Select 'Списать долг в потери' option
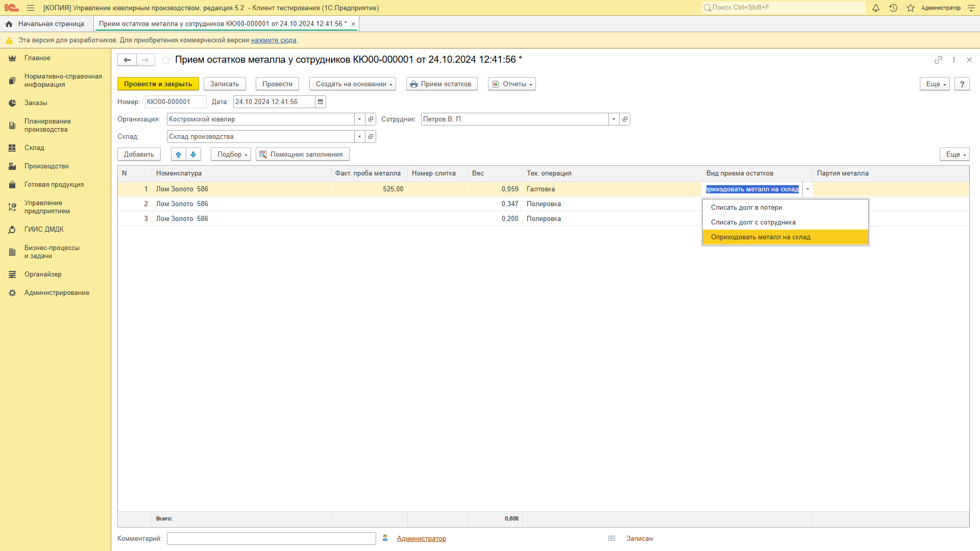Screen dimensions: 980x551 [746, 207]
